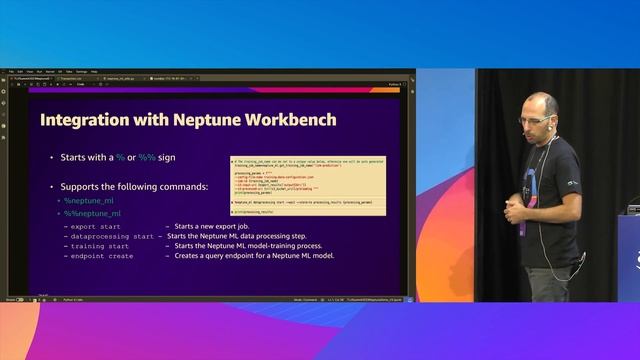Viewport: 640px width, 360px height.
Task: Click the training start command text
Action: click(100, 246)
